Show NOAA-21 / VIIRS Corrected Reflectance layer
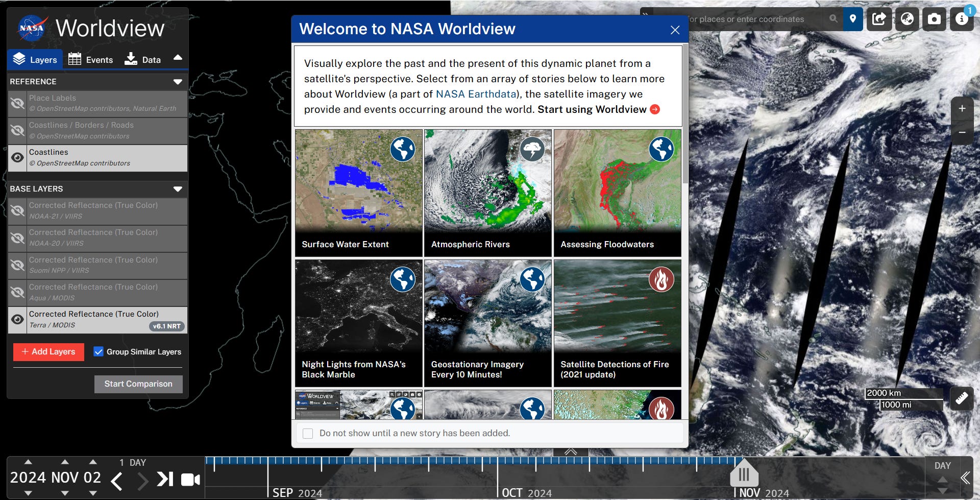This screenshot has height=500, width=980. point(17,211)
